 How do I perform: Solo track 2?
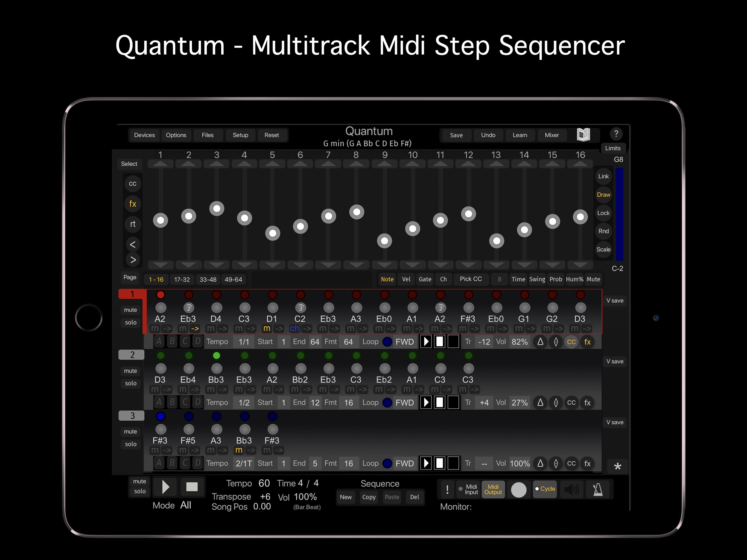click(x=130, y=383)
